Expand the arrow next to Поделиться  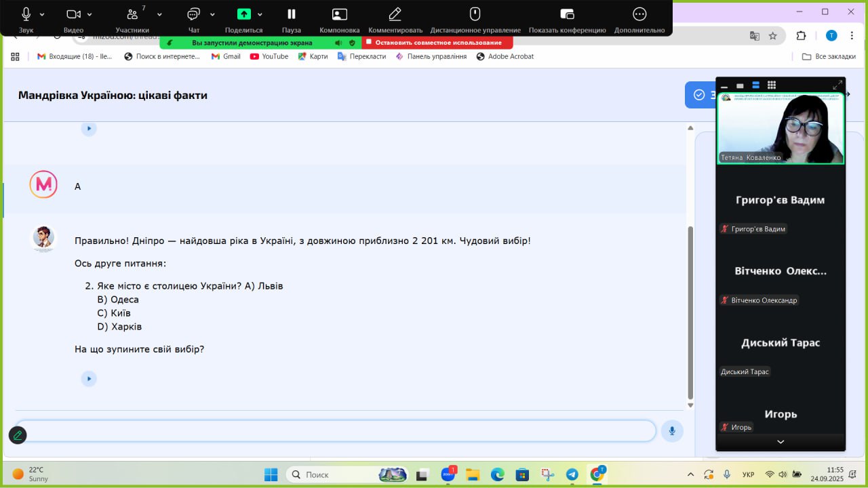[260, 14]
